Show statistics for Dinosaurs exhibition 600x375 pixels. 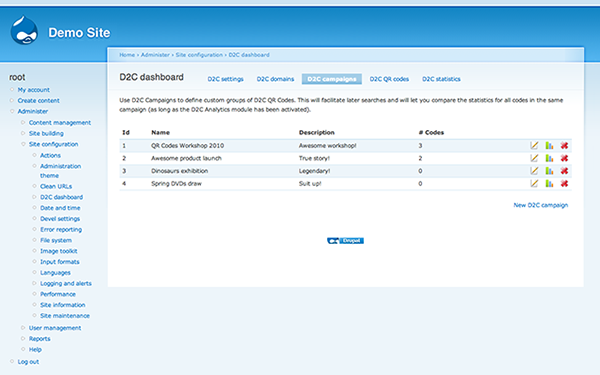point(549,171)
